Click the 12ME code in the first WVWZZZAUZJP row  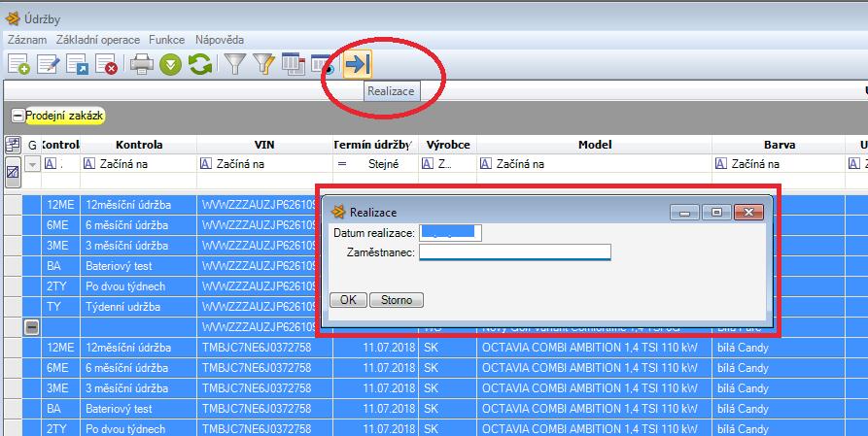click(60, 205)
